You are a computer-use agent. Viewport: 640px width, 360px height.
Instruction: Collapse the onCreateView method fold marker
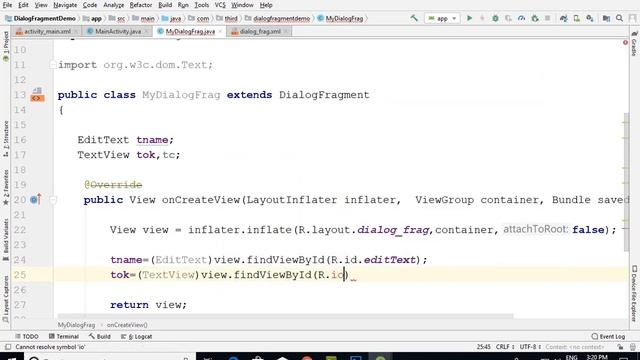(53, 200)
